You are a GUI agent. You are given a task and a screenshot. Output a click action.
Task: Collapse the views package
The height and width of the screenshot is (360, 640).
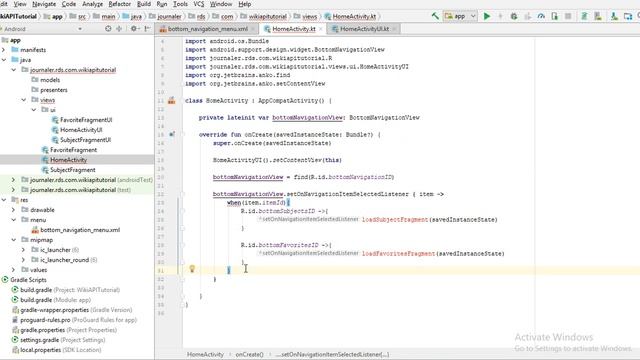[24, 100]
